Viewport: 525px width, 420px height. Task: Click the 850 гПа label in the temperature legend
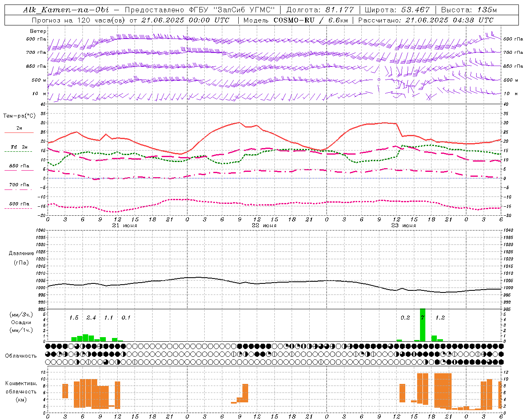(x=19, y=166)
